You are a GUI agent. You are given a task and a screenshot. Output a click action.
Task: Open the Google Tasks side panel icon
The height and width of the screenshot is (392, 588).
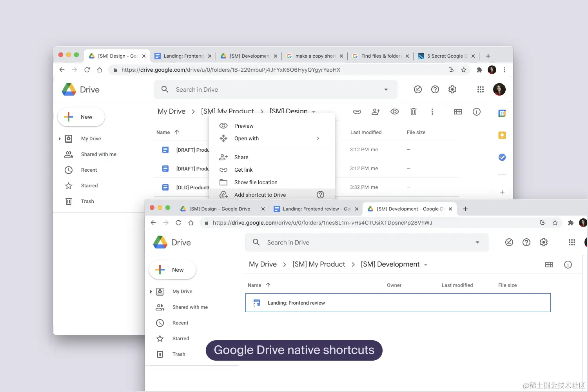click(502, 157)
